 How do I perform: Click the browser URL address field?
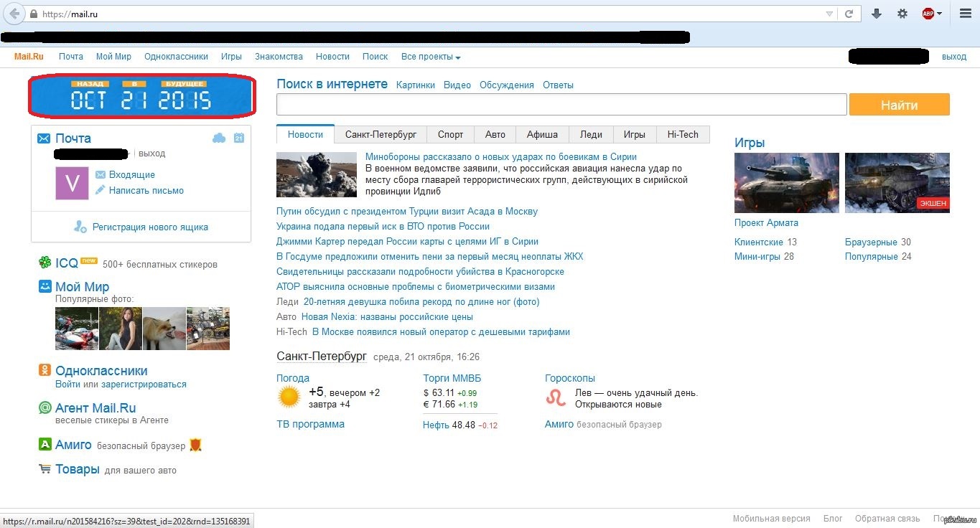[x=431, y=14]
